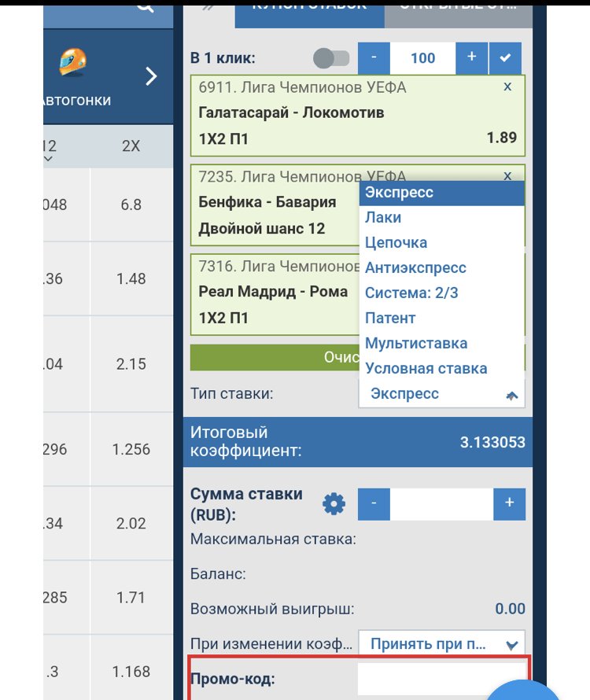Click the auto racing helmet icon

click(x=72, y=62)
